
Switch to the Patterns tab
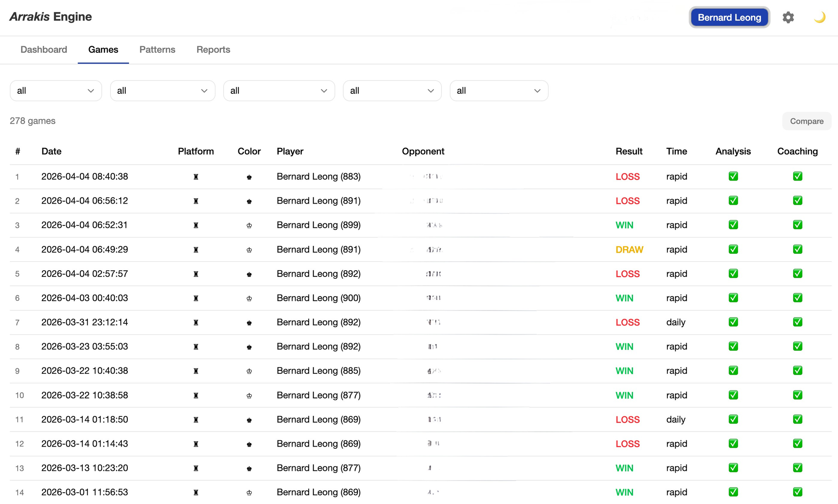pos(157,49)
